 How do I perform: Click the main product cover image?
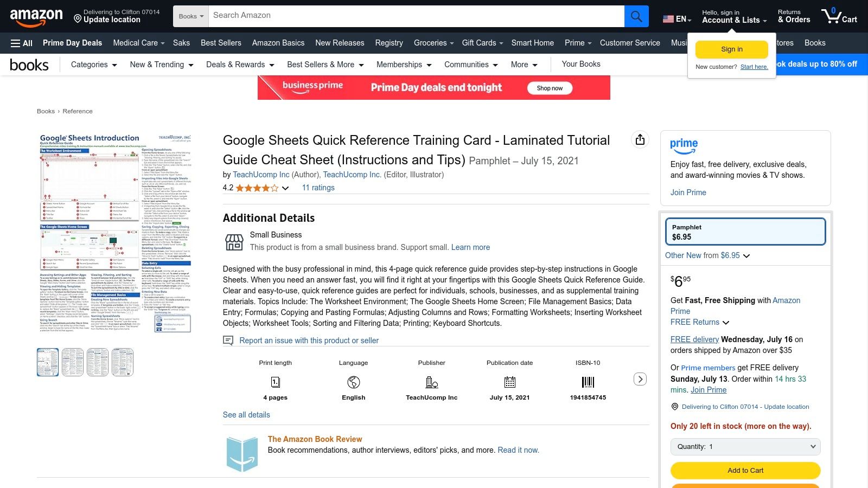point(116,233)
